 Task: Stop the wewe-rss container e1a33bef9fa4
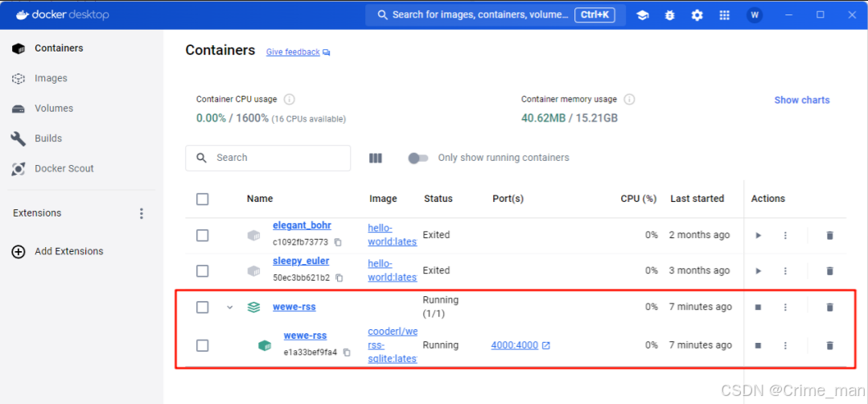tap(759, 345)
